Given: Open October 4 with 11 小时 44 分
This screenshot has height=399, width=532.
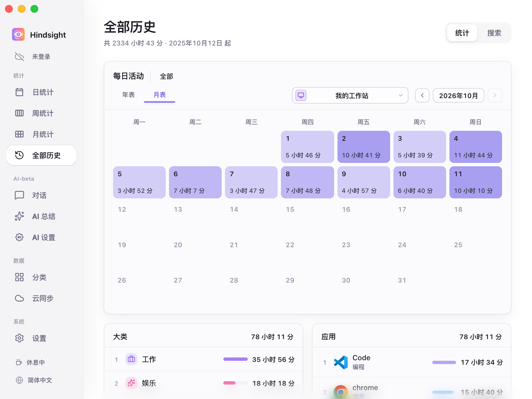Looking at the screenshot, I should click(x=476, y=147).
